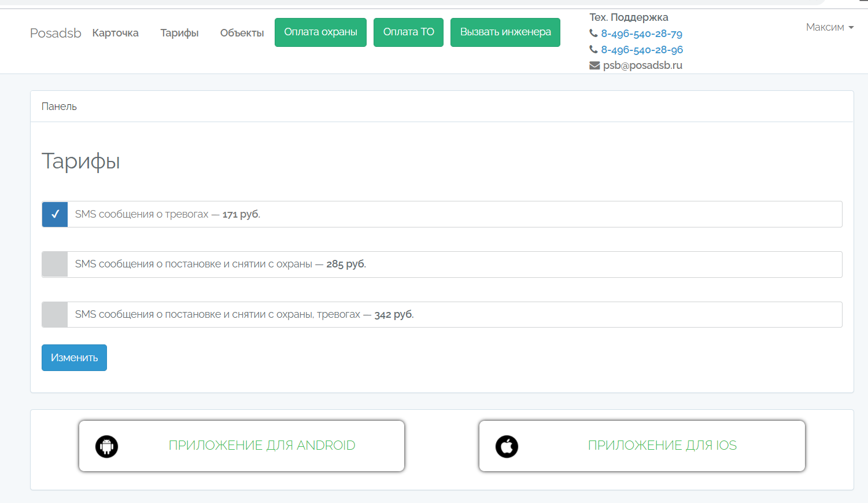Go to the Тарифы navigation item

point(179,33)
